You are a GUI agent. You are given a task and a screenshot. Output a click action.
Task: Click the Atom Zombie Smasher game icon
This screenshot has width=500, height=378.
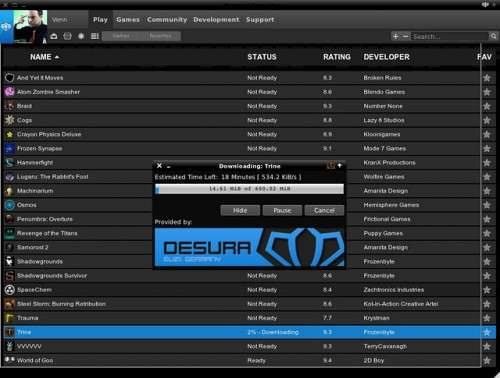click(10, 92)
